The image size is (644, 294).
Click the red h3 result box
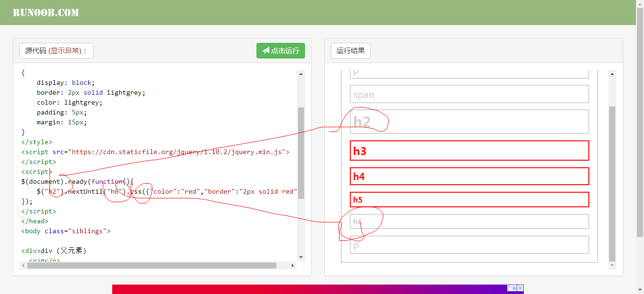(x=470, y=150)
